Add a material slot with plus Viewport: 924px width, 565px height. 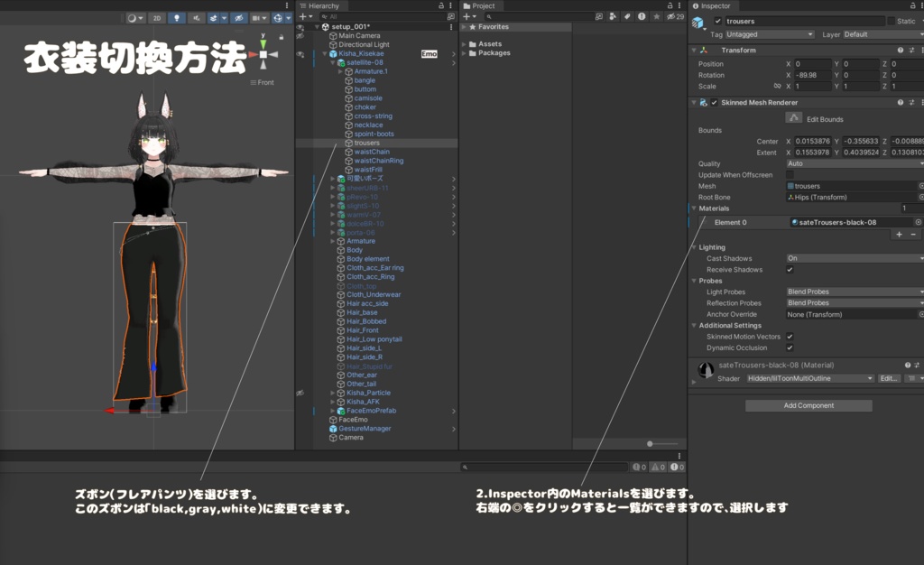click(900, 235)
